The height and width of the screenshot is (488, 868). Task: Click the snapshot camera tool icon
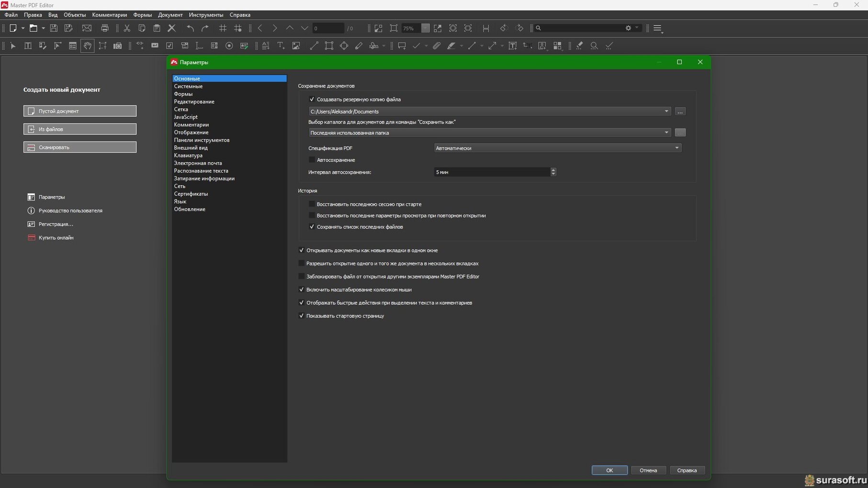(117, 46)
